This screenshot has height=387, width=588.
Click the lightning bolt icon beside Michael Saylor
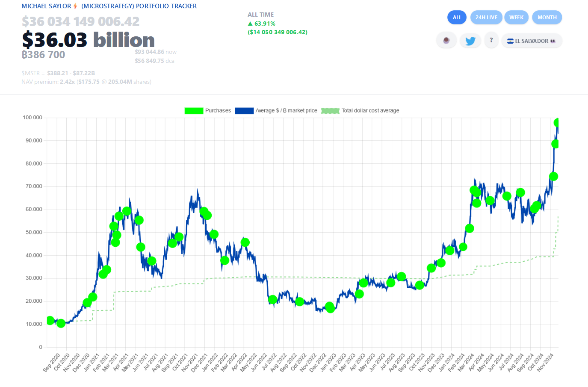75,6
